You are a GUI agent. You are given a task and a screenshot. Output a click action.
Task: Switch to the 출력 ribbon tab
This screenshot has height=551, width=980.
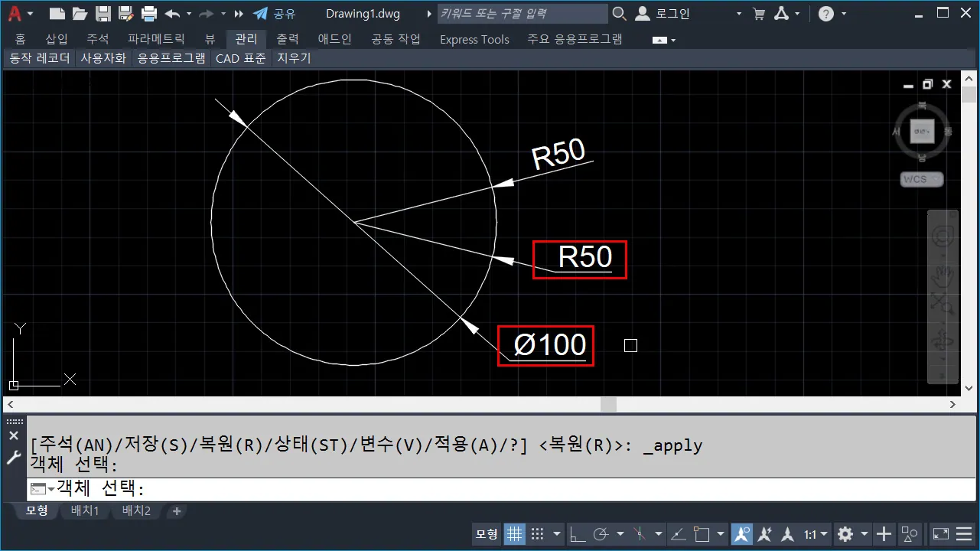click(x=288, y=39)
